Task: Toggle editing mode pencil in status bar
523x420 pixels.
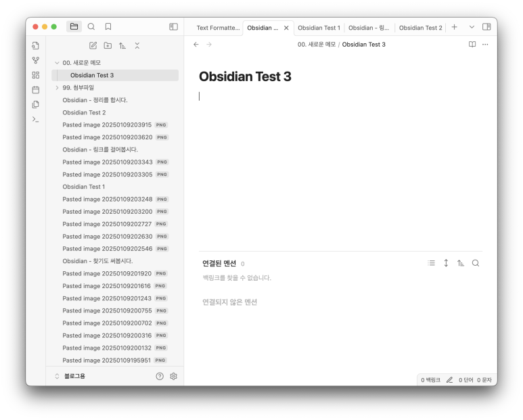Action: tap(450, 380)
